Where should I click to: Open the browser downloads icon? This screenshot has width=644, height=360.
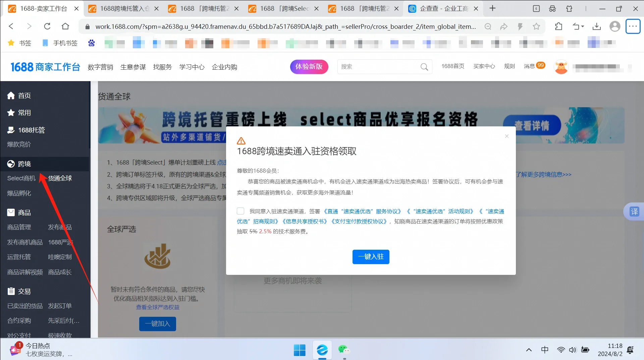pyautogui.click(x=597, y=26)
